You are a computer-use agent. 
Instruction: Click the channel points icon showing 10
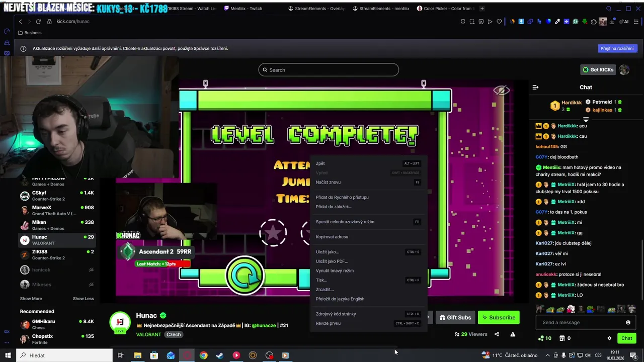pyautogui.click(x=544, y=338)
